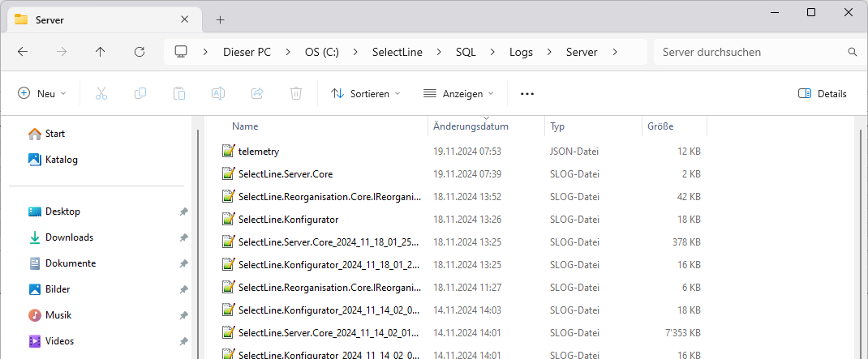
Task: Go to Dieser PC in breadcrumb
Action: click(x=247, y=52)
